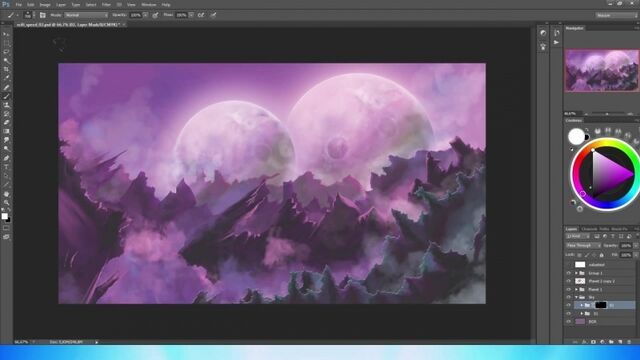The height and width of the screenshot is (360, 640).
Task: Select the Crop tool
Action: 6,69
